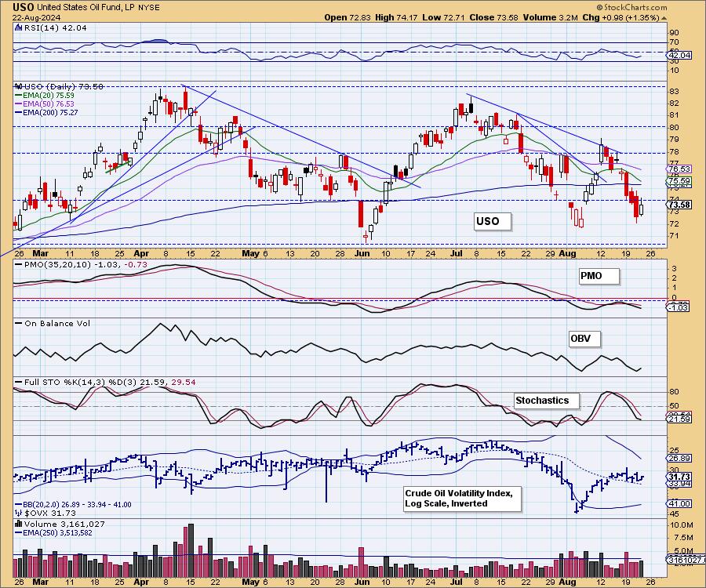
Task: Click the RSI(14) indicator legend icon
Action: coord(18,27)
